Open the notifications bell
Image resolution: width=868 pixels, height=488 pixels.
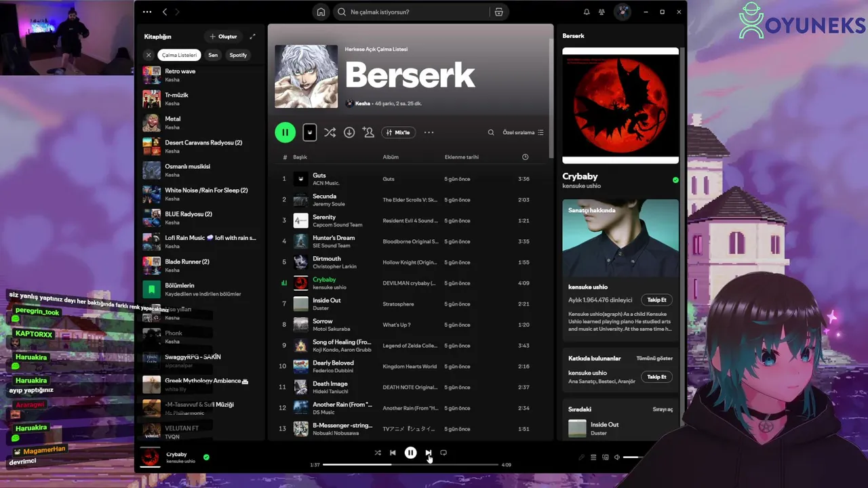click(x=587, y=12)
